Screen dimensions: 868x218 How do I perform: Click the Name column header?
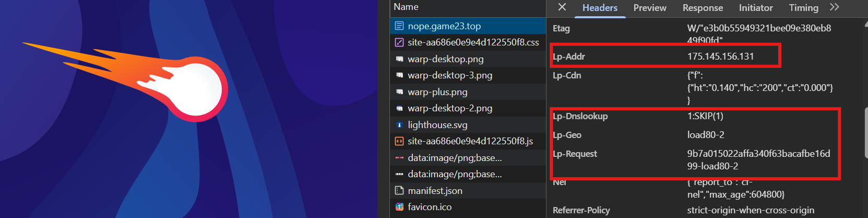tap(406, 7)
